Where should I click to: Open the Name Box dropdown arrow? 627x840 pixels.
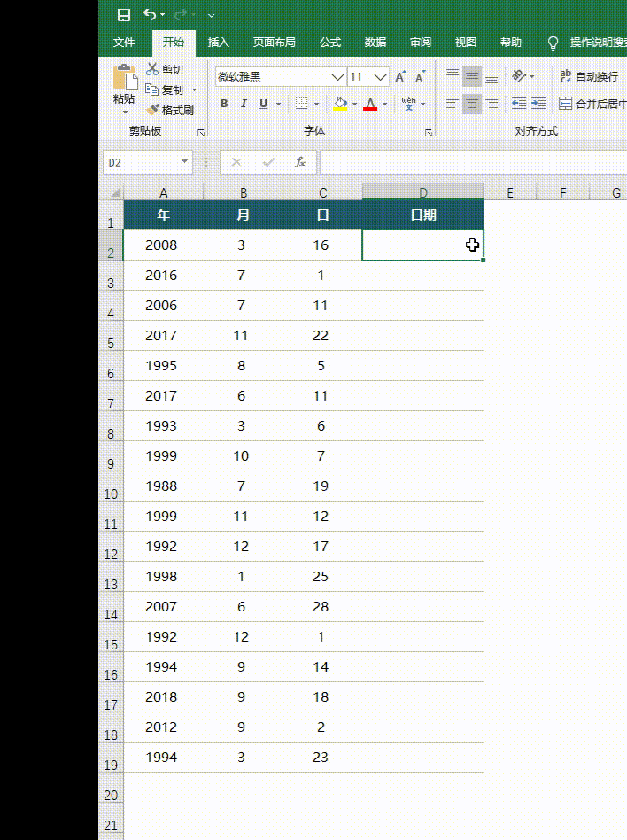(185, 162)
